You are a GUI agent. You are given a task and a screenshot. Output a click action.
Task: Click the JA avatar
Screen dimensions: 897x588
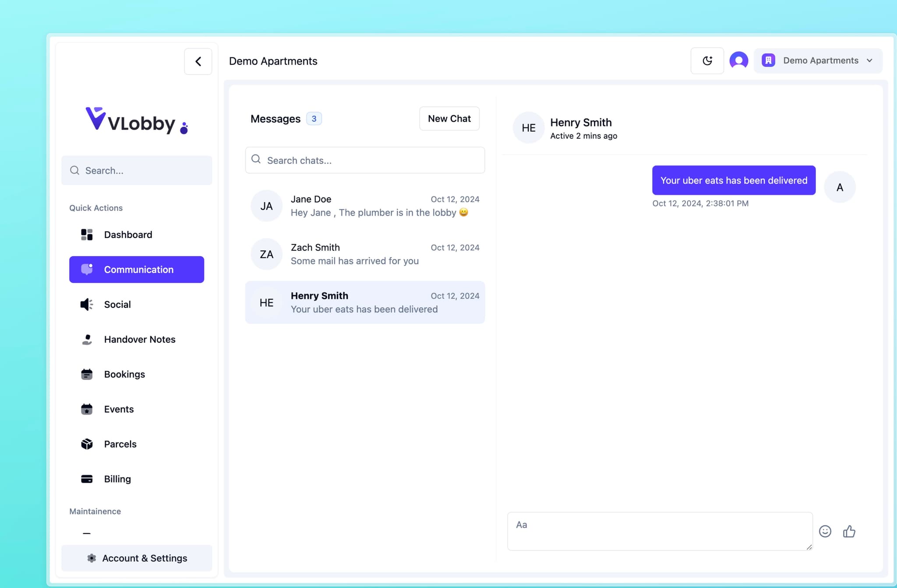pos(266,206)
